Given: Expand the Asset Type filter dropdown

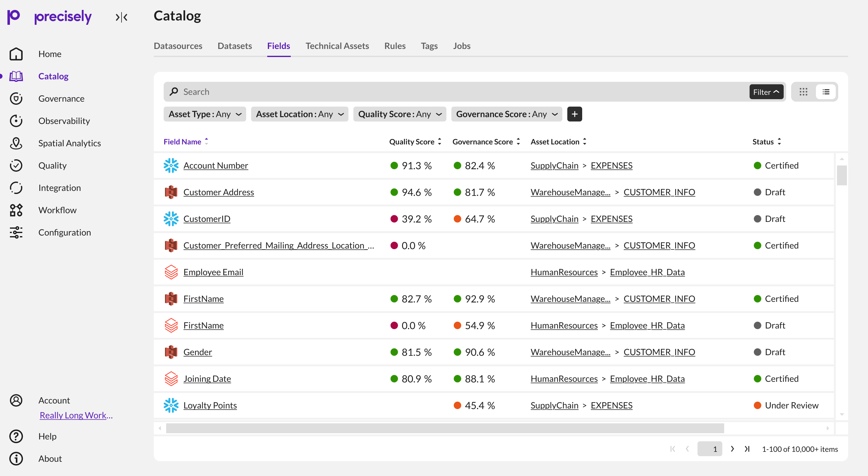Looking at the screenshot, I should tap(205, 114).
